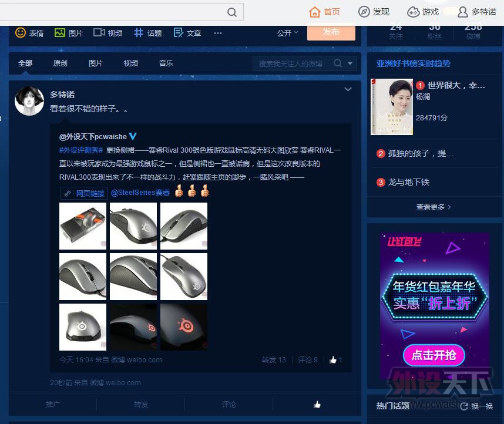This screenshot has height=424, width=504.
Task: Open book 龙与地下铁 ranked third
Action: 408,182
